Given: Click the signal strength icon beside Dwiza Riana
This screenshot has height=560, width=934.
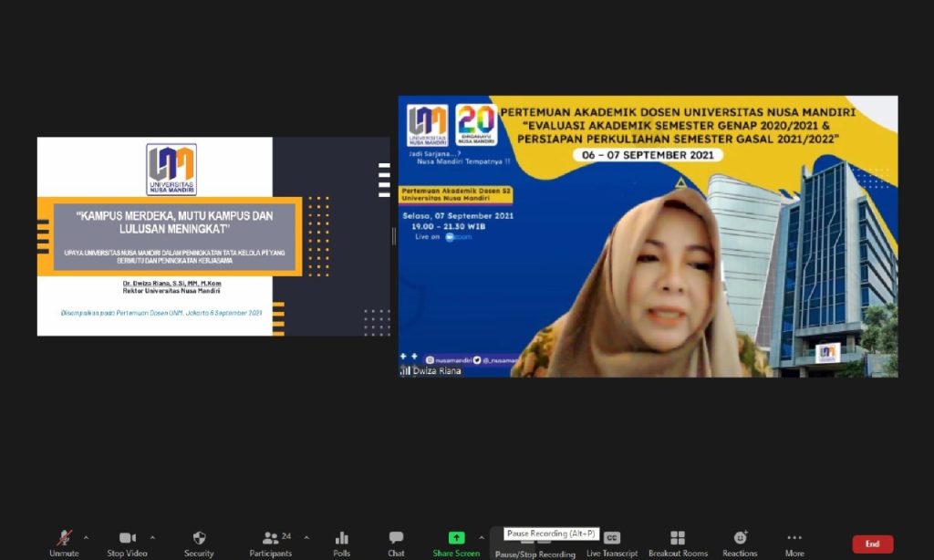Looking at the screenshot, I should 405,370.
